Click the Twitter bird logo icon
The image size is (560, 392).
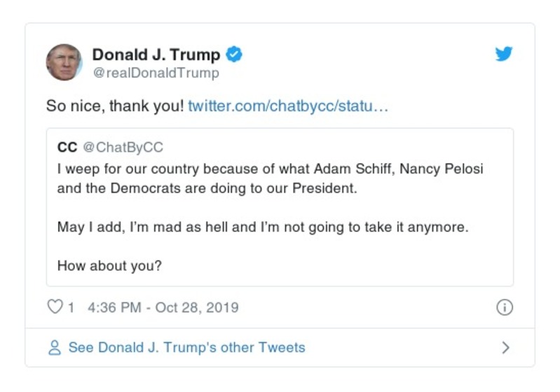pyautogui.click(x=504, y=54)
